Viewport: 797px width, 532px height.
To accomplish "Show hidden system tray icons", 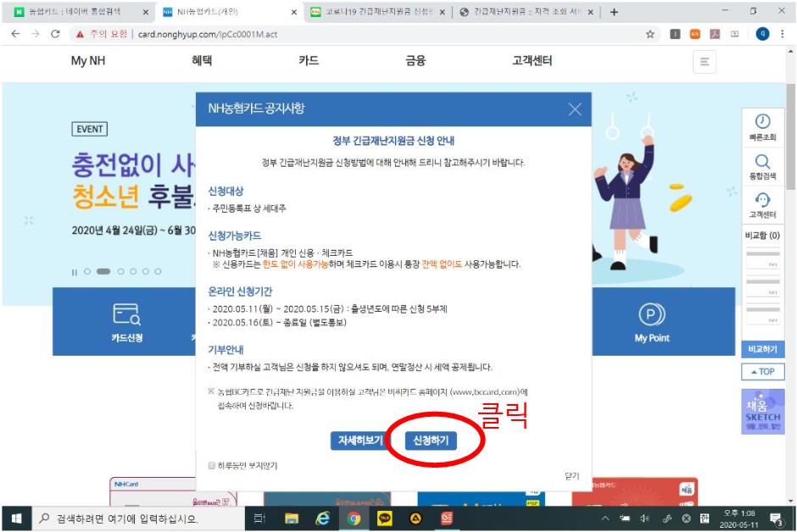I will pos(605,518).
